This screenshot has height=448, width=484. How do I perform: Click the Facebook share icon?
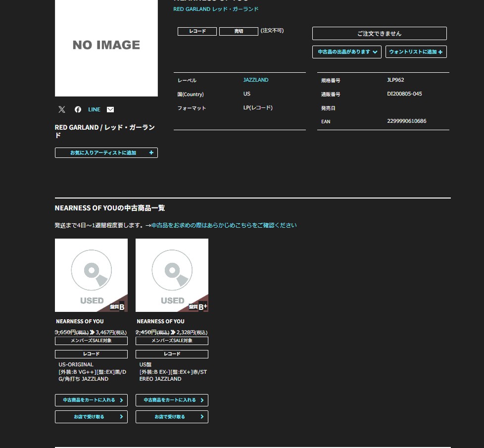click(78, 109)
